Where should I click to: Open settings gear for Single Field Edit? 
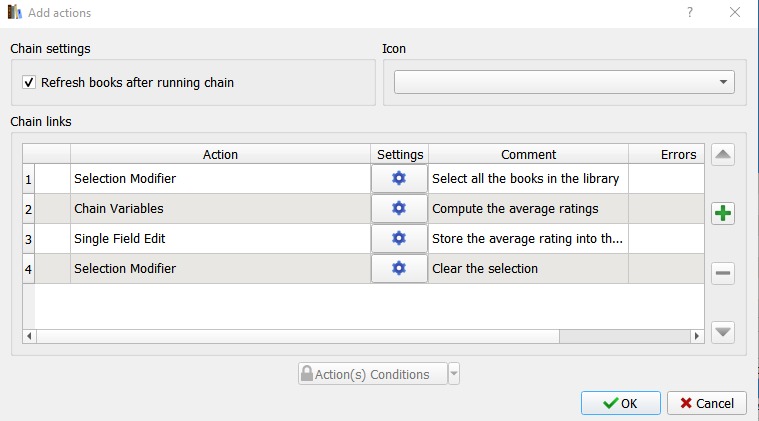pyautogui.click(x=399, y=239)
